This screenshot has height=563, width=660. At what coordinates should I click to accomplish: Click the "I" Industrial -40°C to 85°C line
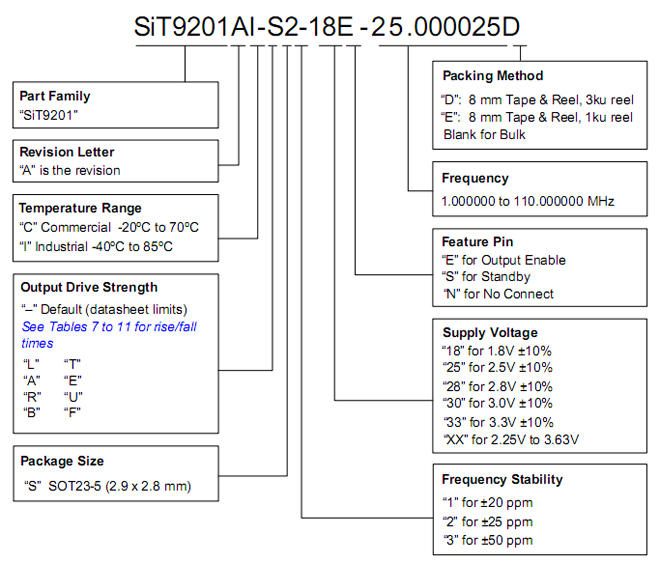coord(96,246)
